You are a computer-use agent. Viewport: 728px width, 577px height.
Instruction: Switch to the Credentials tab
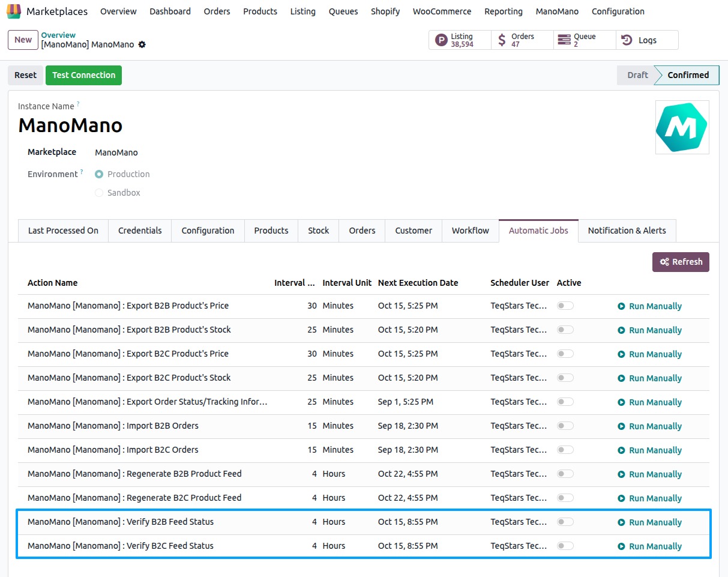pyautogui.click(x=140, y=231)
